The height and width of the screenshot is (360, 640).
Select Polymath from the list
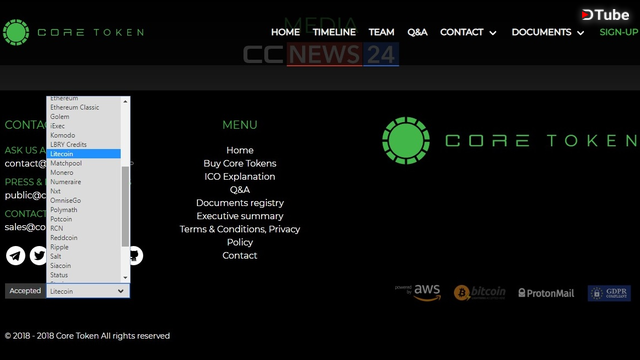click(x=84, y=210)
